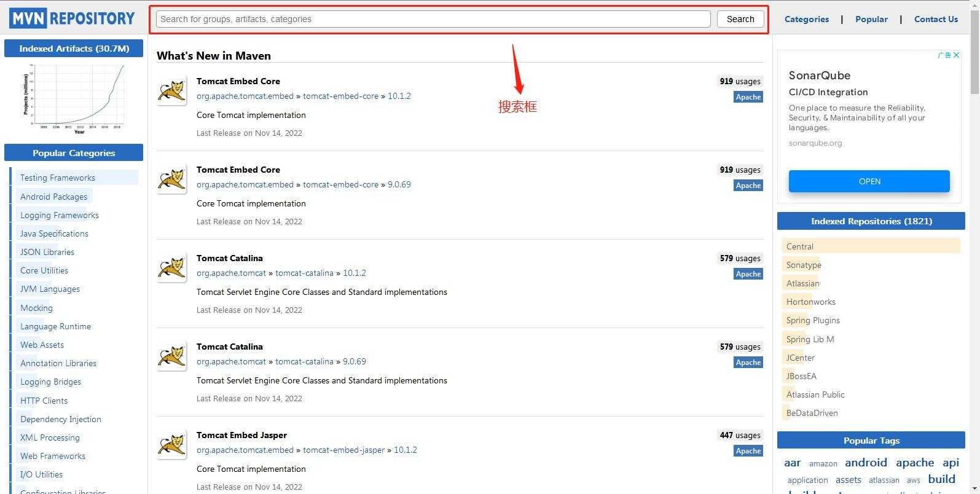The width and height of the screenshot is (980, 494).
Task: Click the OPEN button in SonarQube ad
Action: (x=869, y=181)
